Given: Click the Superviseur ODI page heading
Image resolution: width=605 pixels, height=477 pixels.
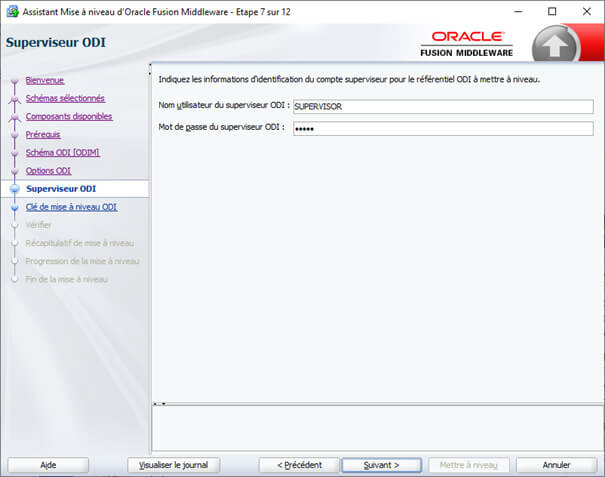Looking at the screenshot, I should point(56,42).
